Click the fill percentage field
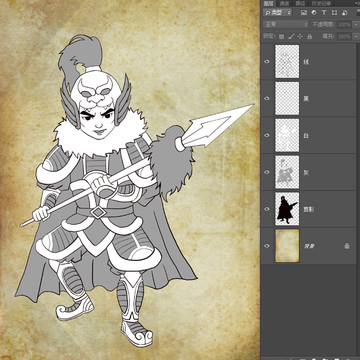Viewport: 360px width, 360px height. tap(344, 36)
